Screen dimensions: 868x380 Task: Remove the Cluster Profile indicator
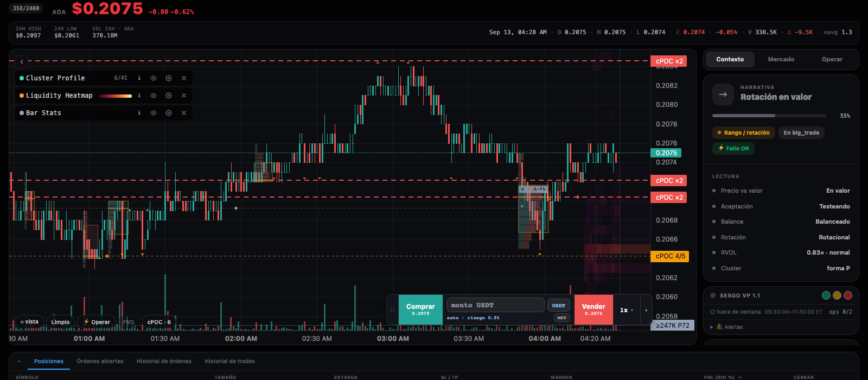pyautogui.click(x=184, y=78)
